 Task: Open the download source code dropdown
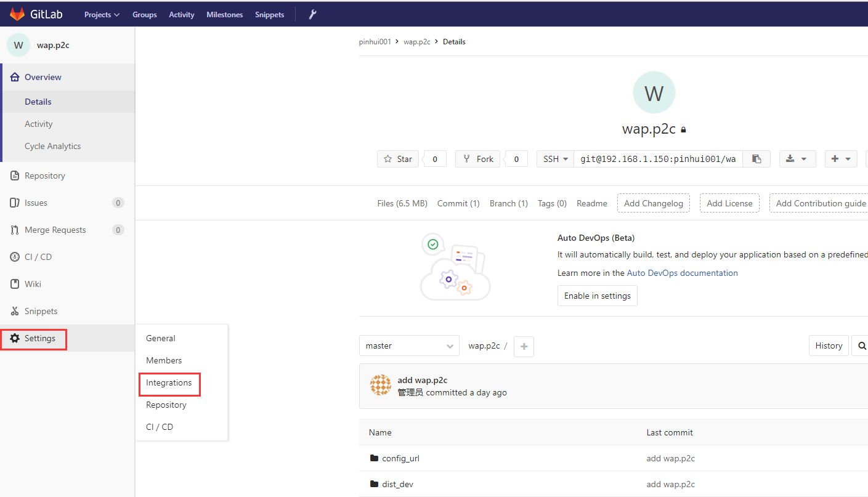797,159
